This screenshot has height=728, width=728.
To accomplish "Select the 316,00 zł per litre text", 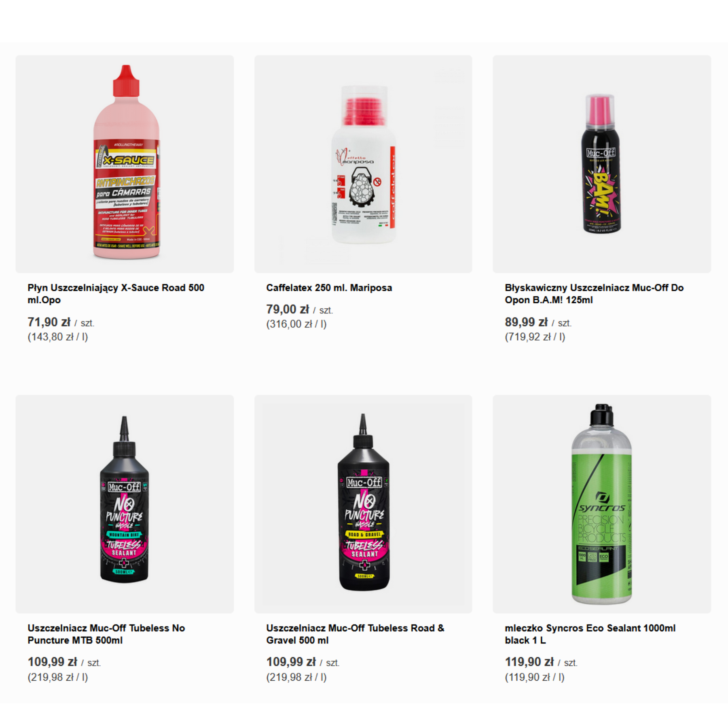I will (296, 324).
